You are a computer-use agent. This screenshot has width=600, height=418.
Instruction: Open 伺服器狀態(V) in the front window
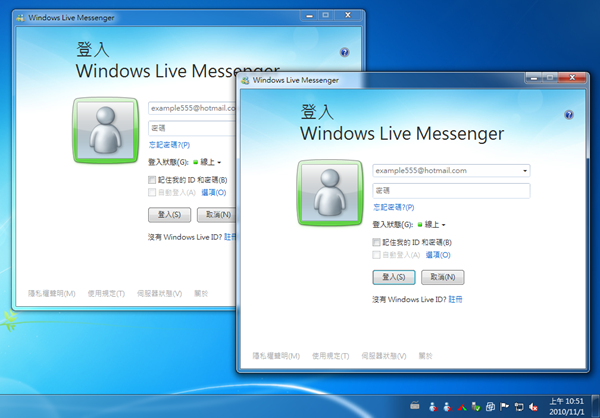coord(384,356)
